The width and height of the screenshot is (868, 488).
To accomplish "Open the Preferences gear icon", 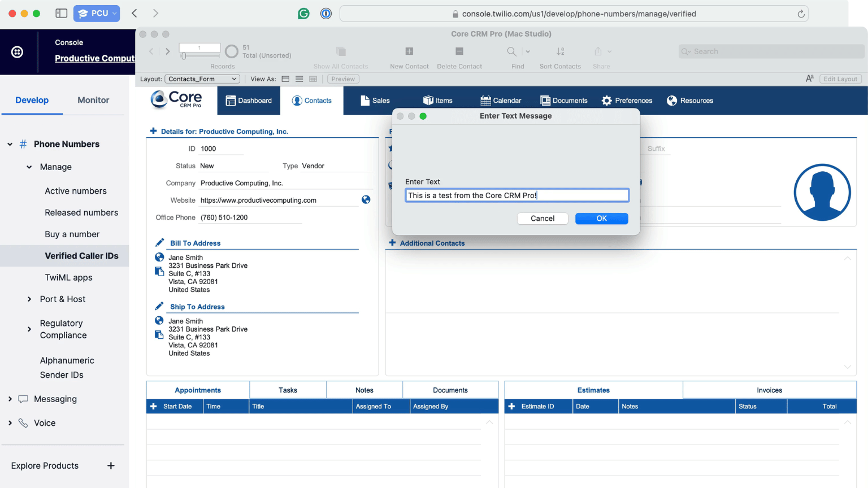I will click(x=607, y=101).
